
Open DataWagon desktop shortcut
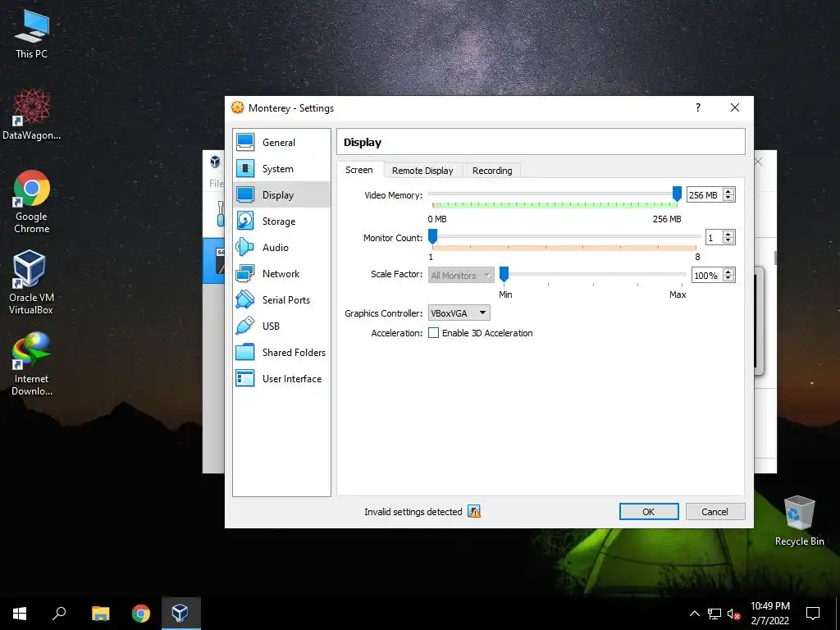click(32, 115)
